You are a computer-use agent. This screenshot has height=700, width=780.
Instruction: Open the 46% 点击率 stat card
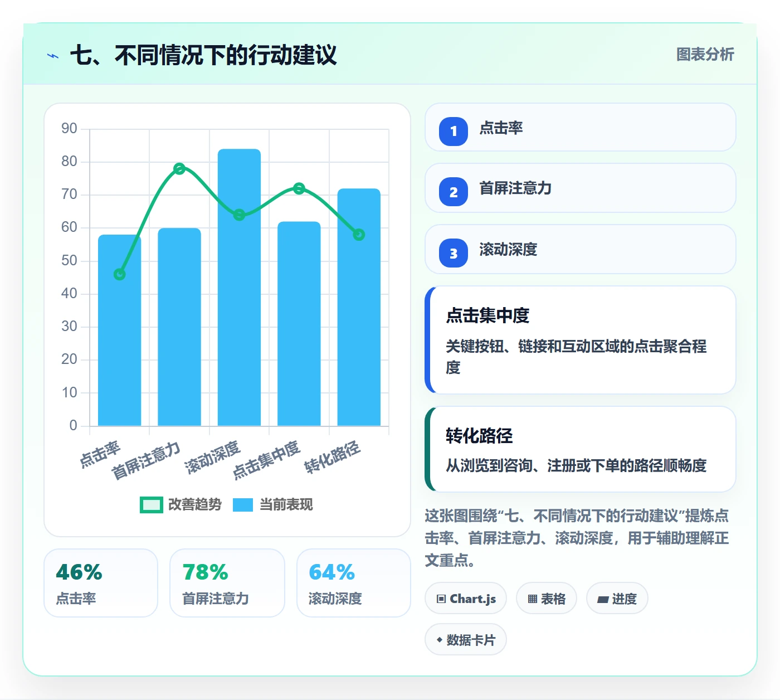coord(101,583)
